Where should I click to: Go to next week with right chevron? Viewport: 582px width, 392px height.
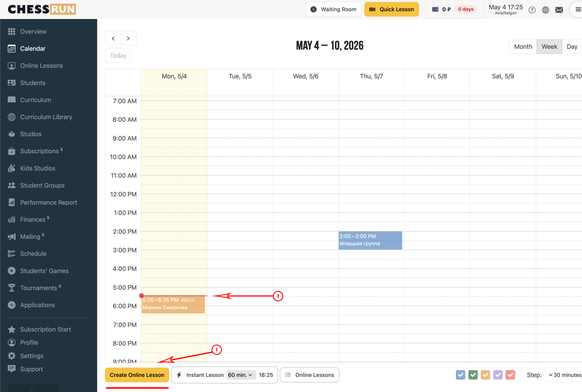pyautogui.click(x=128, y=38)
